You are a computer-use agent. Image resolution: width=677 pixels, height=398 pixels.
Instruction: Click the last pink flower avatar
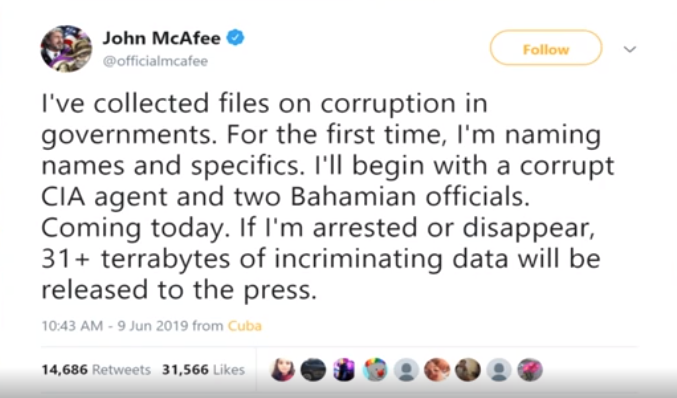[x=530, y=370]
